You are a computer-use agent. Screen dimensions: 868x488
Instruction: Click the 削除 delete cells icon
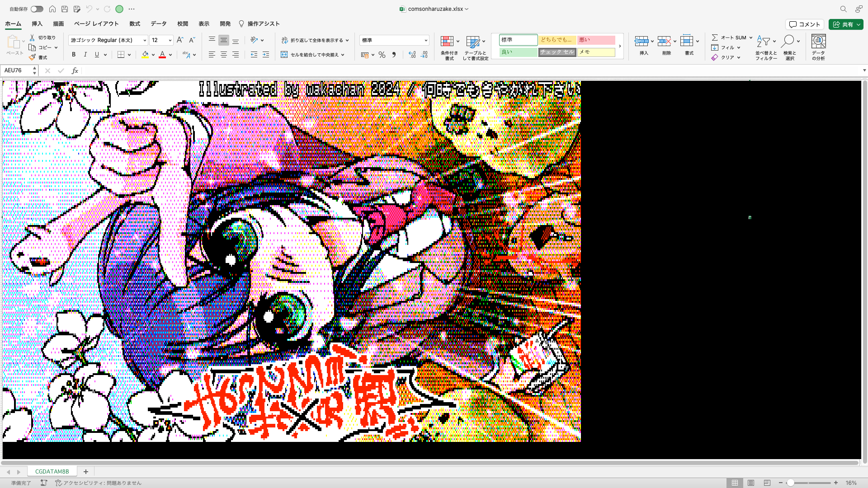click(664, 42)
